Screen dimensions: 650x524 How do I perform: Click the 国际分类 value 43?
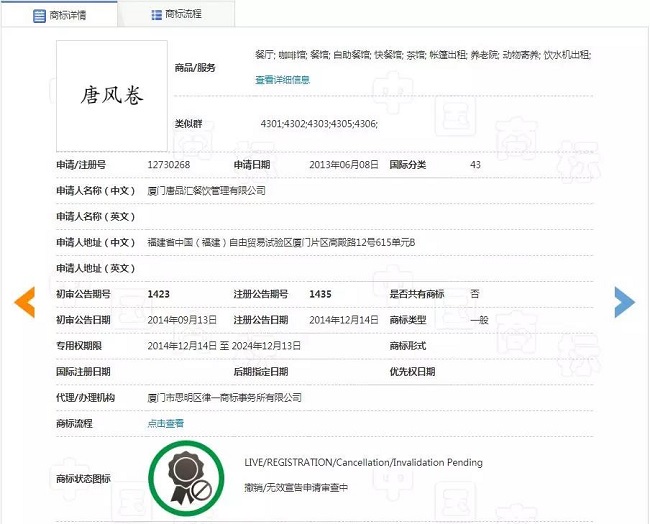pyautogui.click(x=475, y=164)
